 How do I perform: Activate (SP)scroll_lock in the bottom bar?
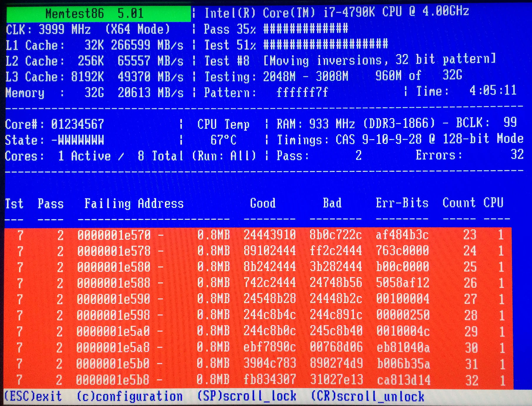247,396
